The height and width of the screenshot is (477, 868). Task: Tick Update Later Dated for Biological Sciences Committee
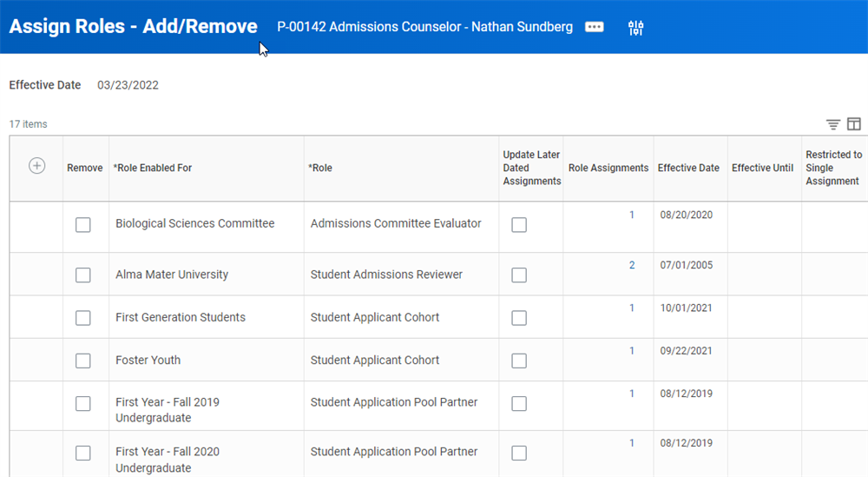[x=519, y=225]
